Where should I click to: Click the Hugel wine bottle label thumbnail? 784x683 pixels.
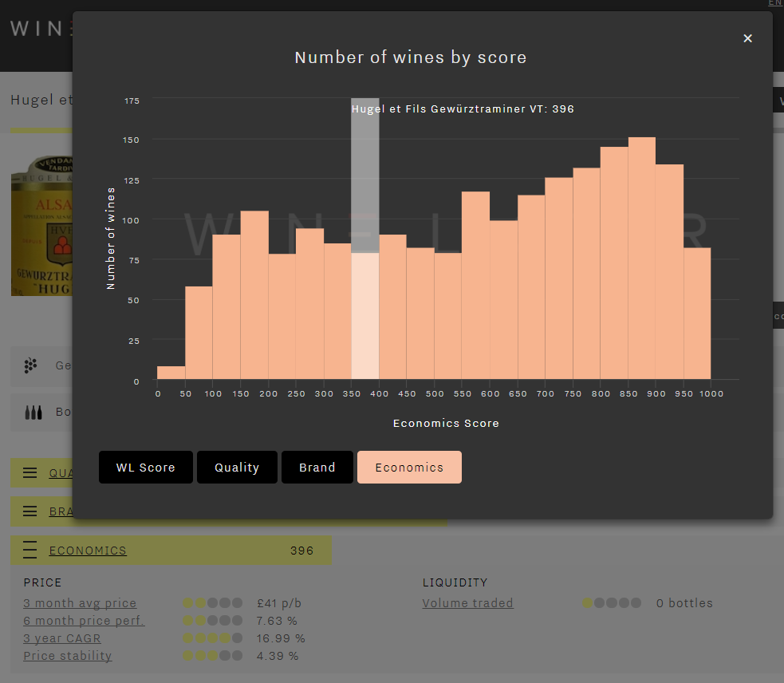click(42, 225)
